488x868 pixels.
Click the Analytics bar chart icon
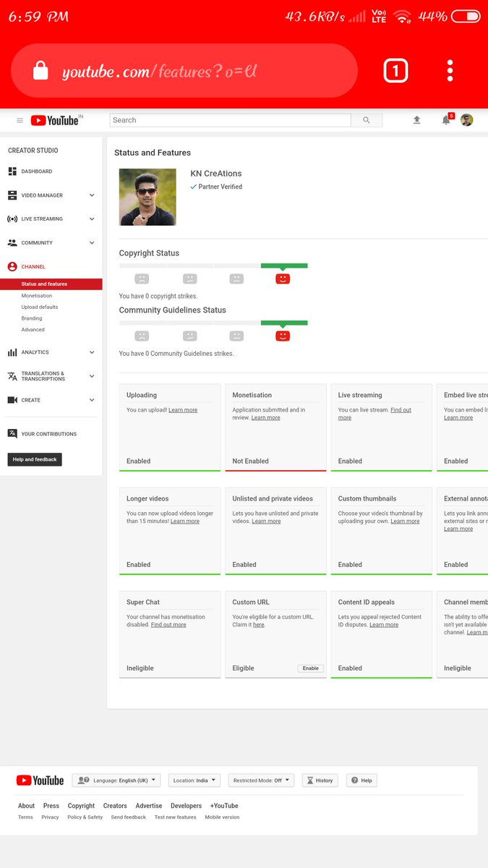12,352
